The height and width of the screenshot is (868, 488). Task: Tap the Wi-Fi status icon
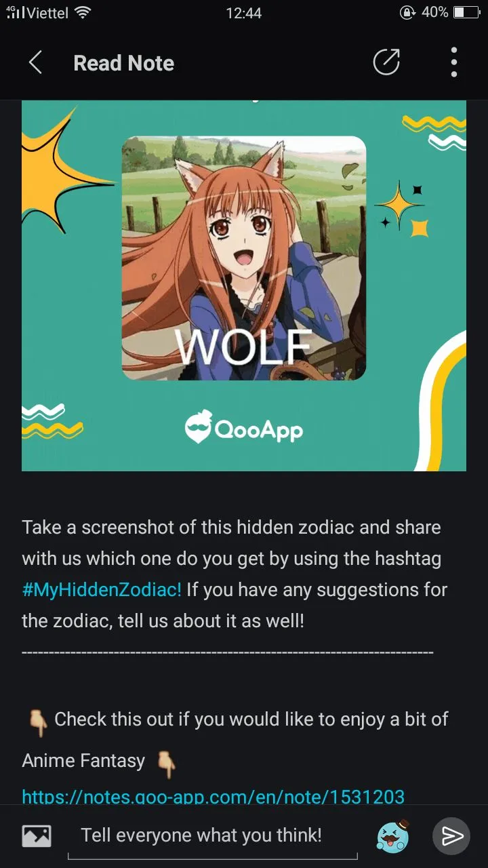point(83,12)
